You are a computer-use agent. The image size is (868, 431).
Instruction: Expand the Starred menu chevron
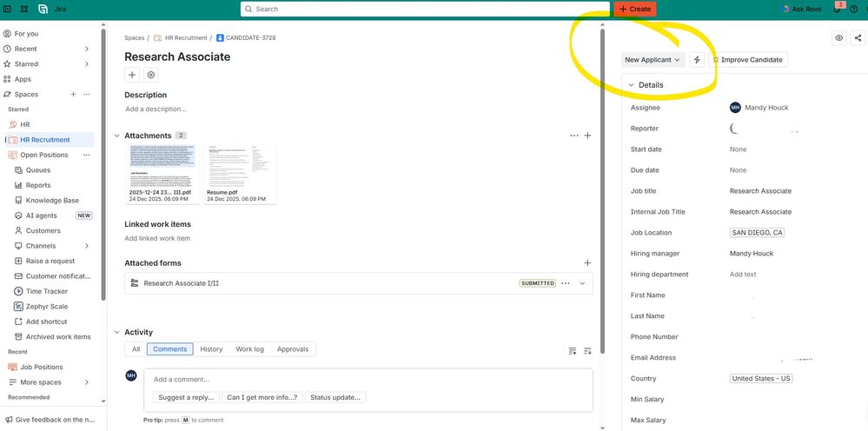pyautogui.click(x=86, y=64)
